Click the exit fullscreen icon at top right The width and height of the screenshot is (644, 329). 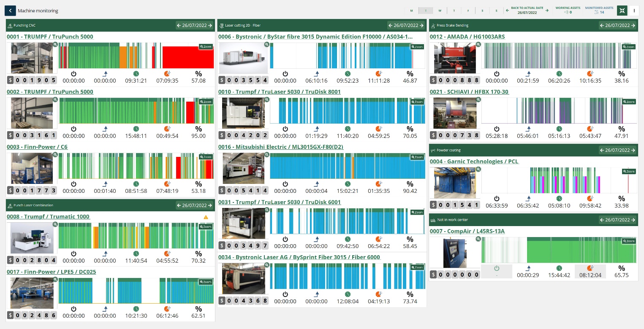(622, 11)
